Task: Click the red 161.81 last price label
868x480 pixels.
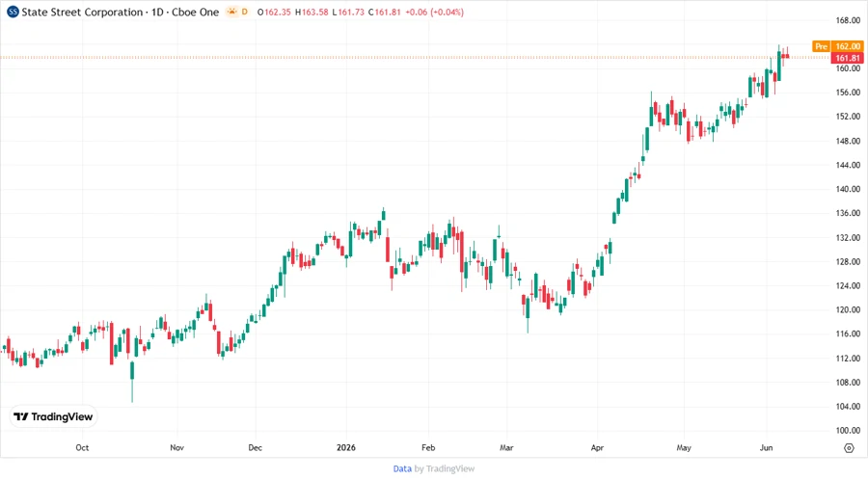Action: pyautogui.click(x=847, y=58)
